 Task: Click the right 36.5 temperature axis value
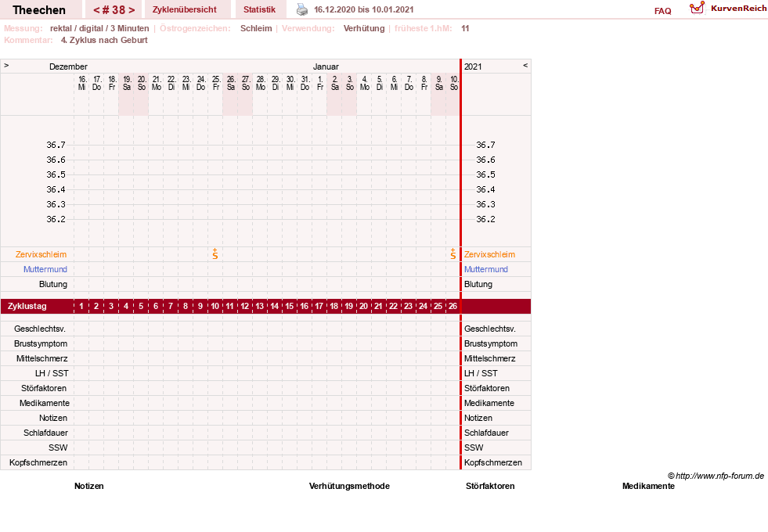coord(485,174)
